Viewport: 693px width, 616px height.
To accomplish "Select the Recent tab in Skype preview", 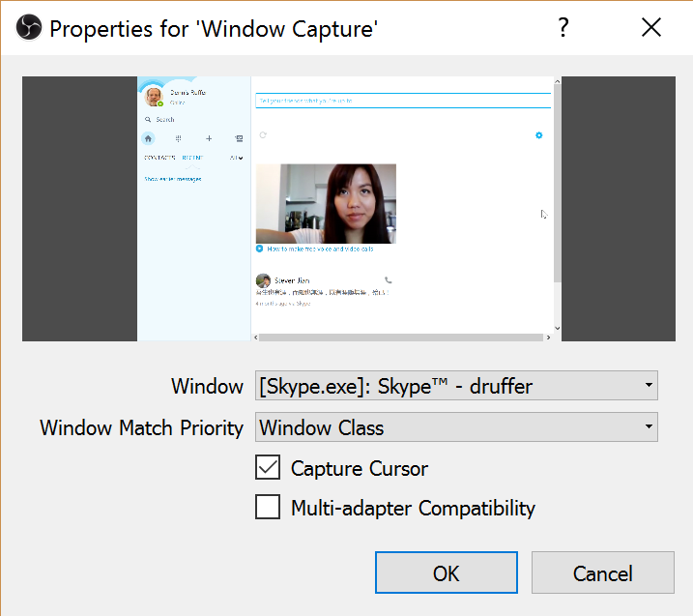I will [191, 158].
